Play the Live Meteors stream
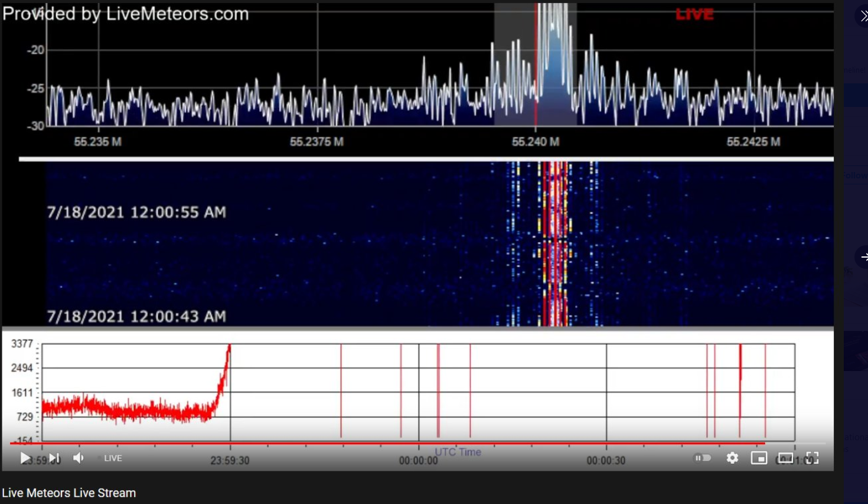This screenshot has height=504, width=868. tap(25, 458)
